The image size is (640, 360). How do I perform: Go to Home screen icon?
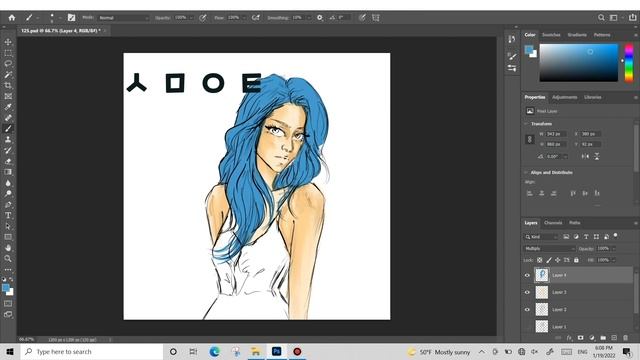[x=11, y=18]
